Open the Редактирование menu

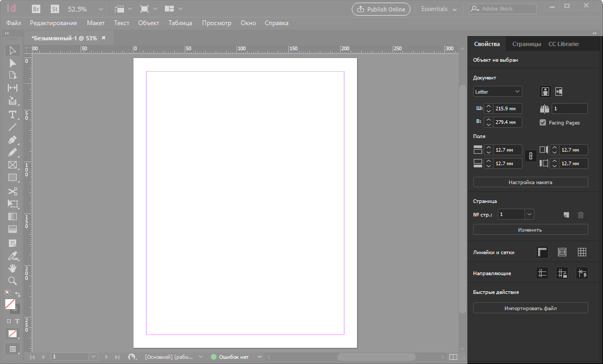coord(53,23)
